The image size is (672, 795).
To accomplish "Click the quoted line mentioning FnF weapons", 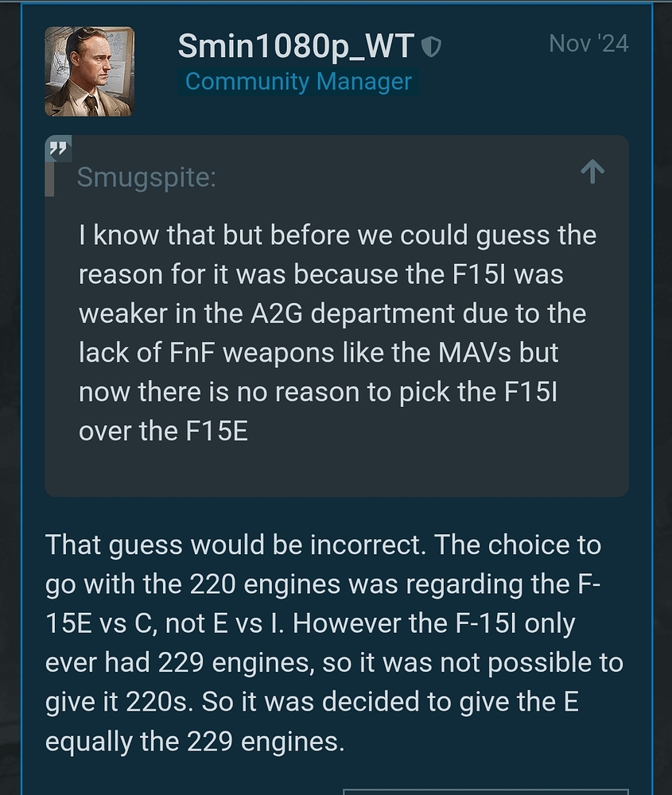I will [318, 352].
